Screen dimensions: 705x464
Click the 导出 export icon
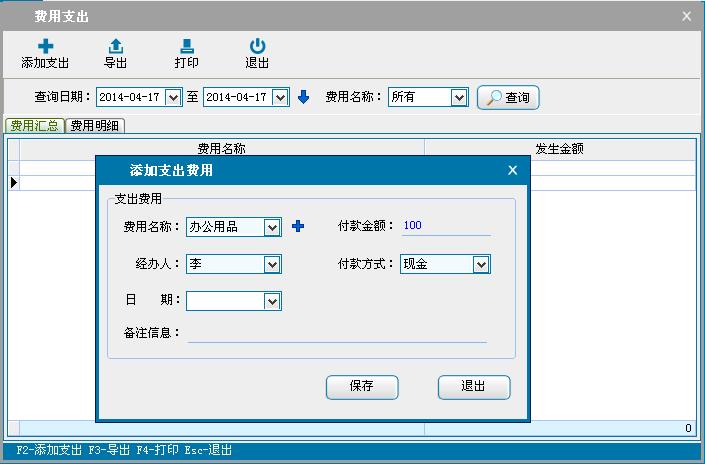[116, 46]
